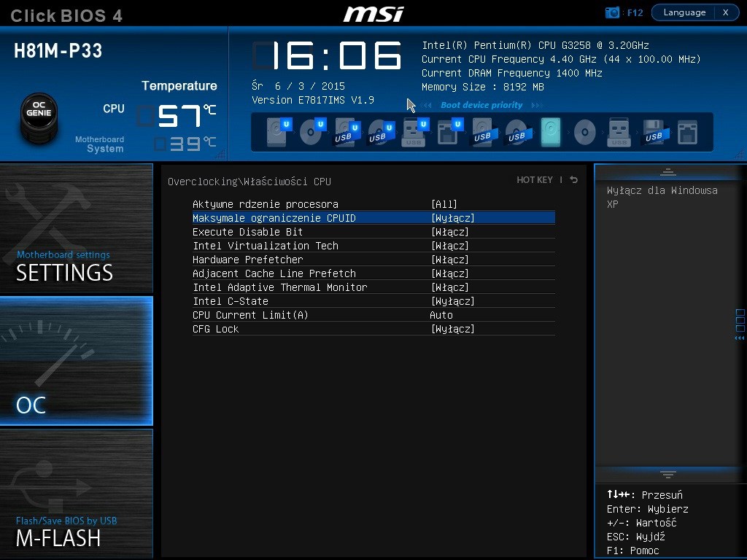Select the Aktywne rdzenie procesora row label

pos(266,204)
